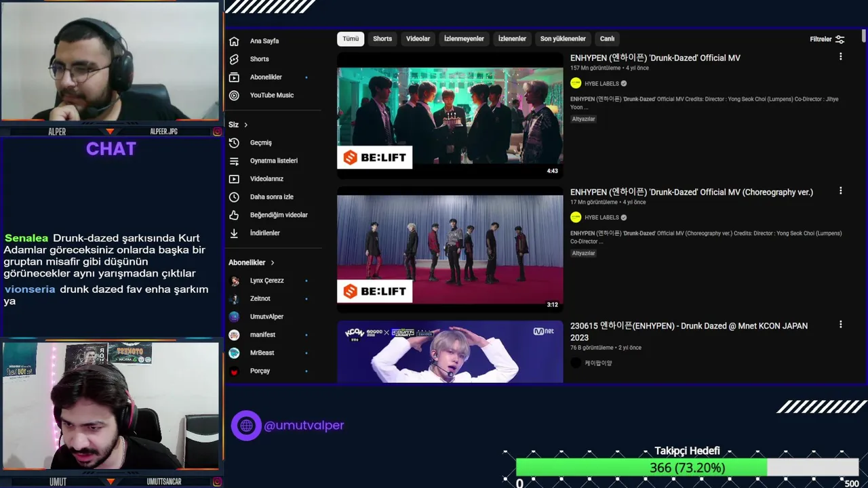Select the Canlı filter chip

(x=607, y=39)
